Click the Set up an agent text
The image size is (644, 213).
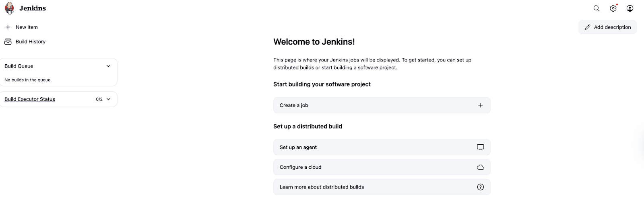[298, 147]
